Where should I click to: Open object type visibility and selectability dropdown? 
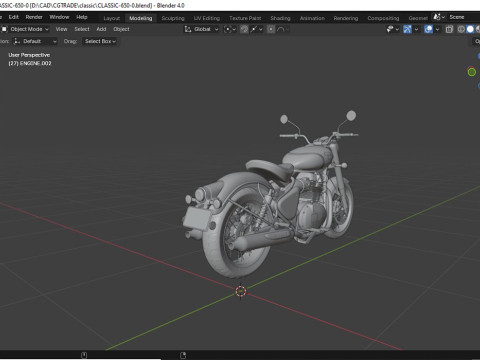[393, 29]
